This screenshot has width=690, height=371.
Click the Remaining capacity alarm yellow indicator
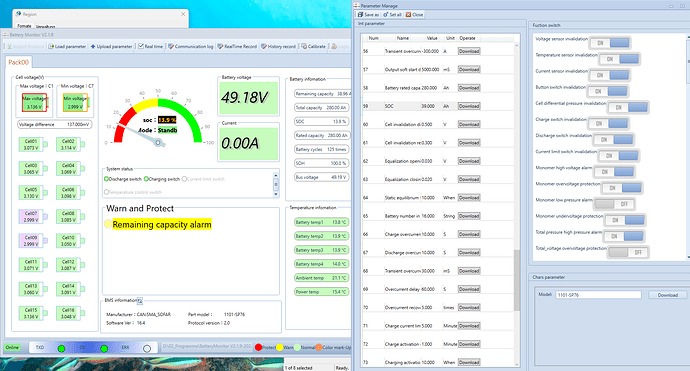(108, 224)
